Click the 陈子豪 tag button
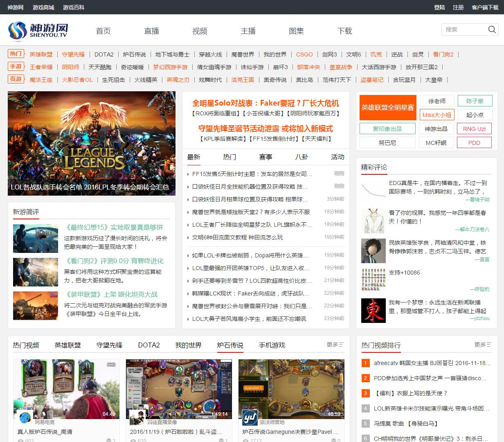Screen dimensions: 504x442 [475, 101]
